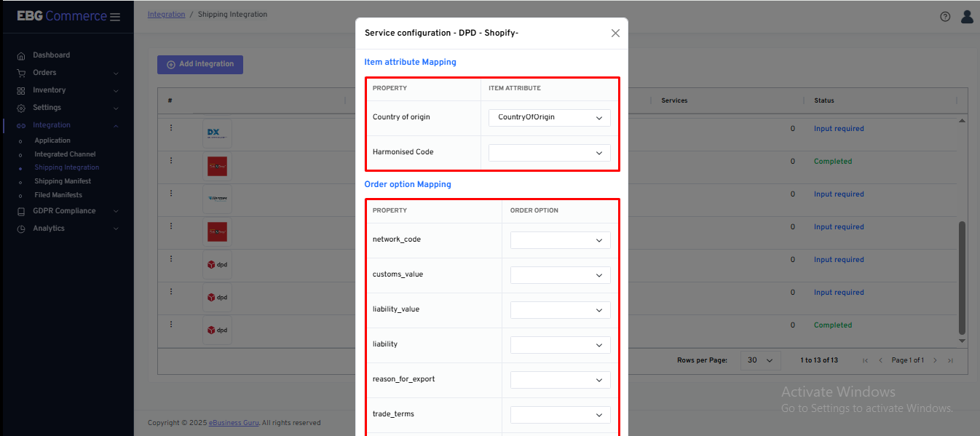Open the user profile avatar icon
This screenshot has width=980, height=436.
tap(967, 17)
